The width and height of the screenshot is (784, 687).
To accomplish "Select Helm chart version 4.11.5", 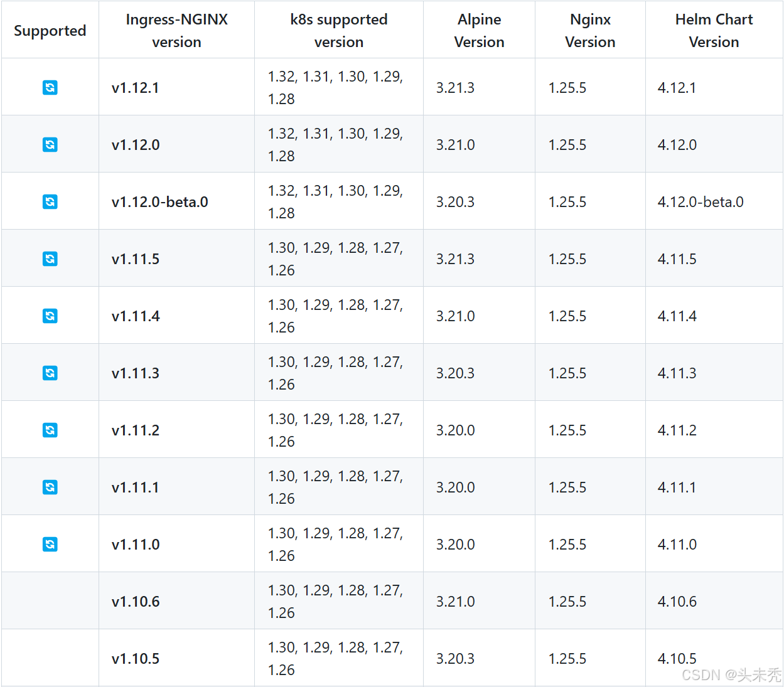I will coord(677,259).
